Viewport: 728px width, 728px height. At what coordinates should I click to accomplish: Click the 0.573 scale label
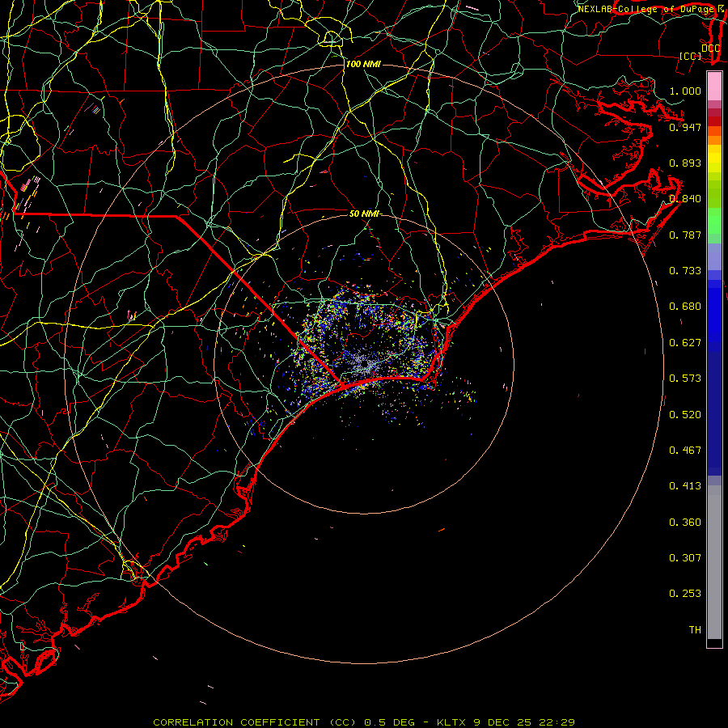coord(685,379)
